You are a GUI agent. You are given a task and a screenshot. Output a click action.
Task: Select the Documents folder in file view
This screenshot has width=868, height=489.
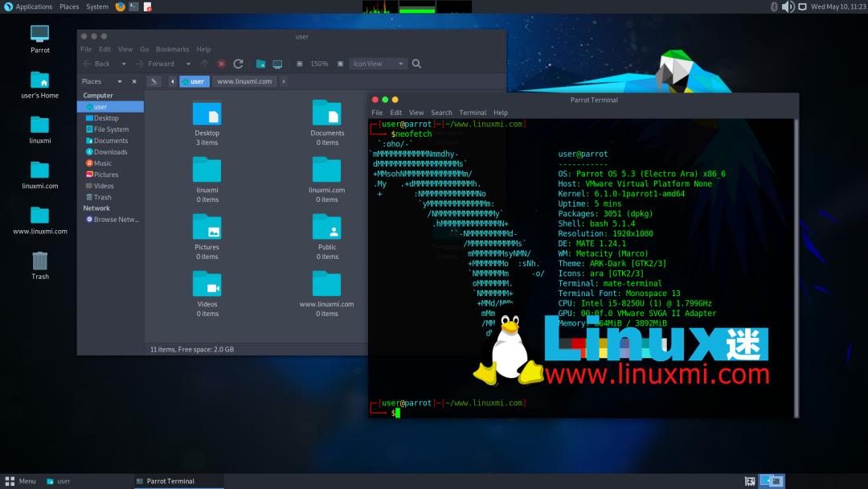(x=327, y=123)
